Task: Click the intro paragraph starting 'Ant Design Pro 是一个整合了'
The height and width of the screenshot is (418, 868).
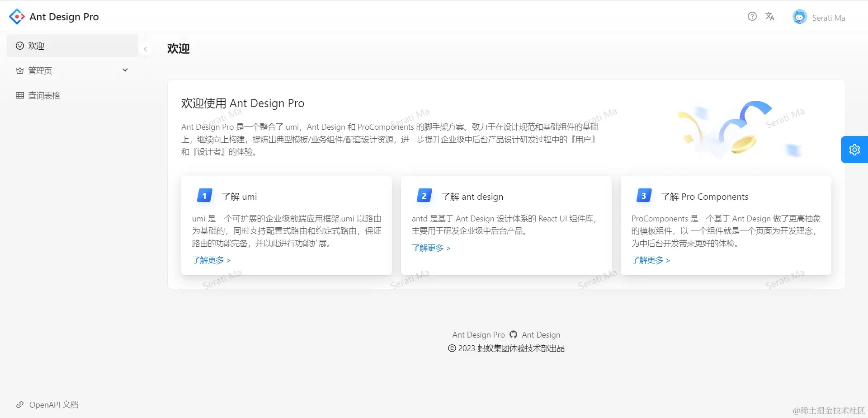Action: 390,139
